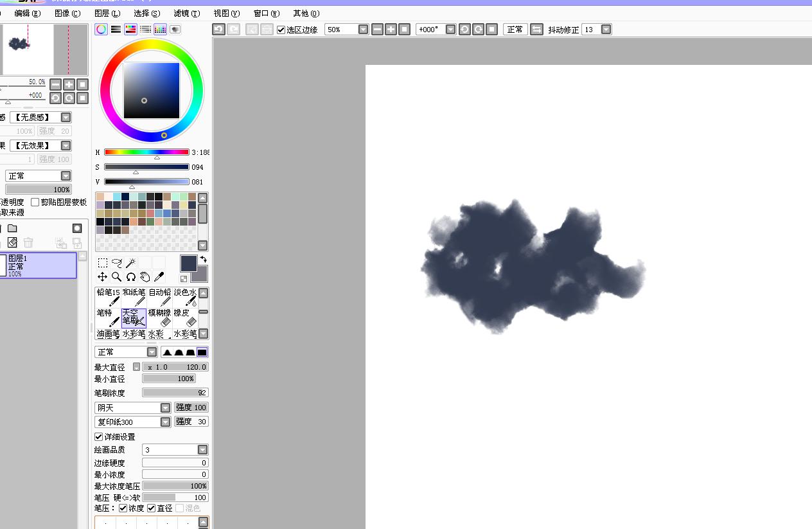Screen dimensions: 812x529
Task: Toggle the 选区边缘 checkbox
Action: click(281, 30)
